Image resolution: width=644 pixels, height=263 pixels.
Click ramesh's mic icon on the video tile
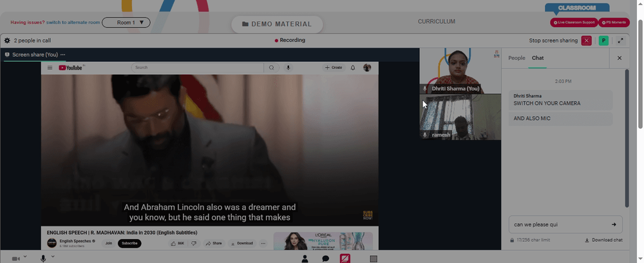(425, 135)
